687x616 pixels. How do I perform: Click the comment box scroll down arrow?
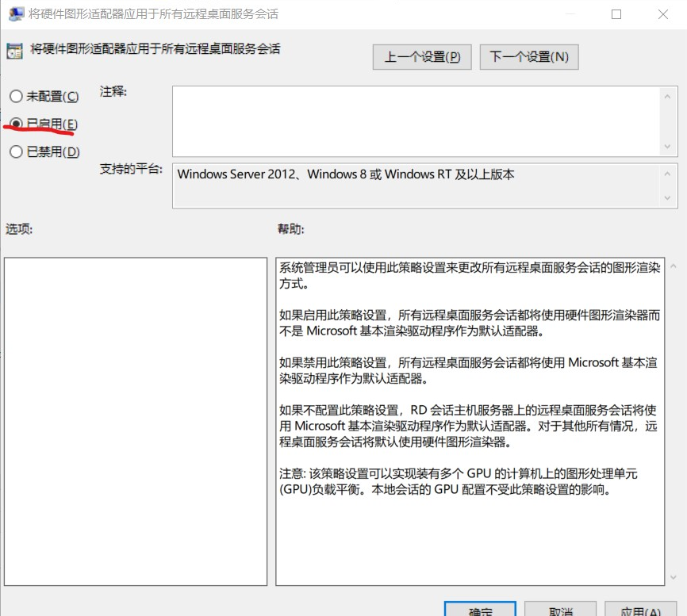click(x=667, y=146)
